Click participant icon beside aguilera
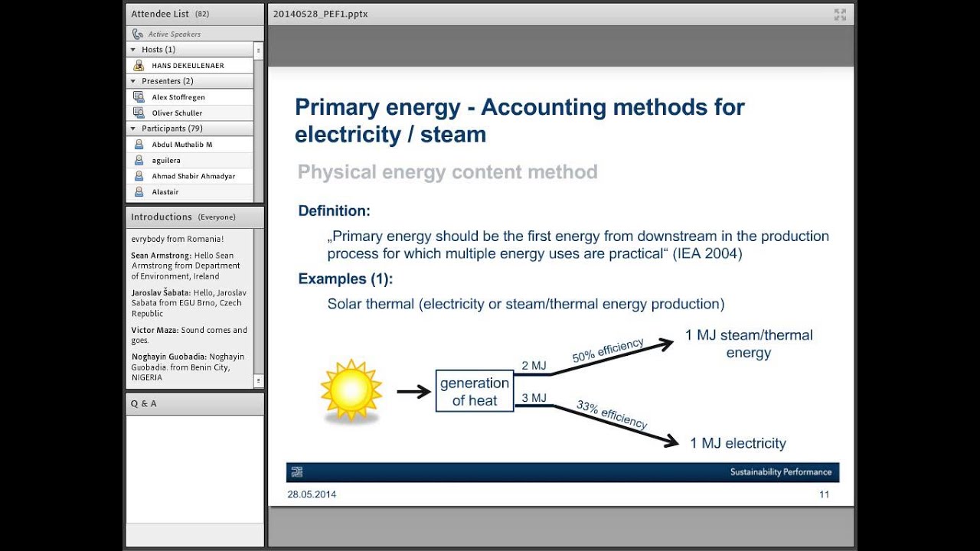The width and height of the screenshot is (980, 551). (x=139, y=160)
